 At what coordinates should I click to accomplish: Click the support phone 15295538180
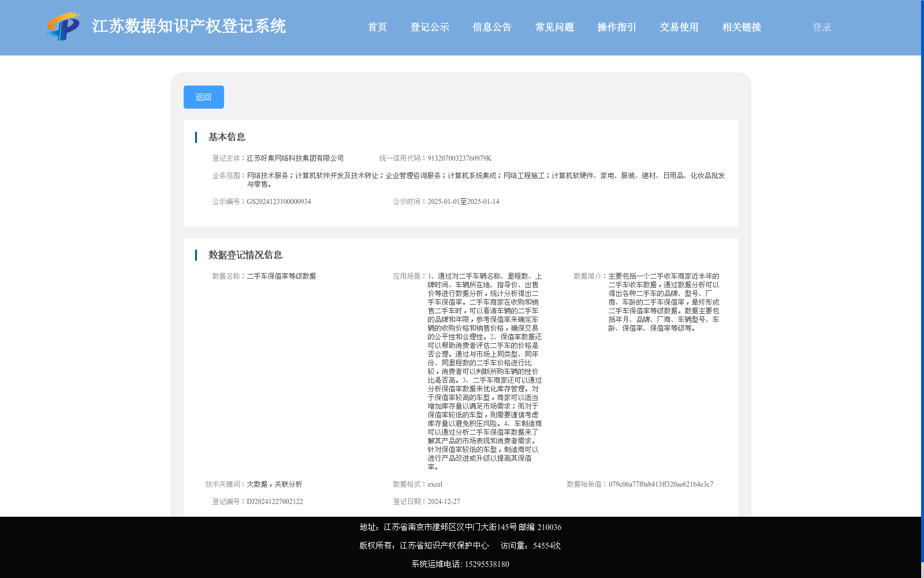coord(487,564)
